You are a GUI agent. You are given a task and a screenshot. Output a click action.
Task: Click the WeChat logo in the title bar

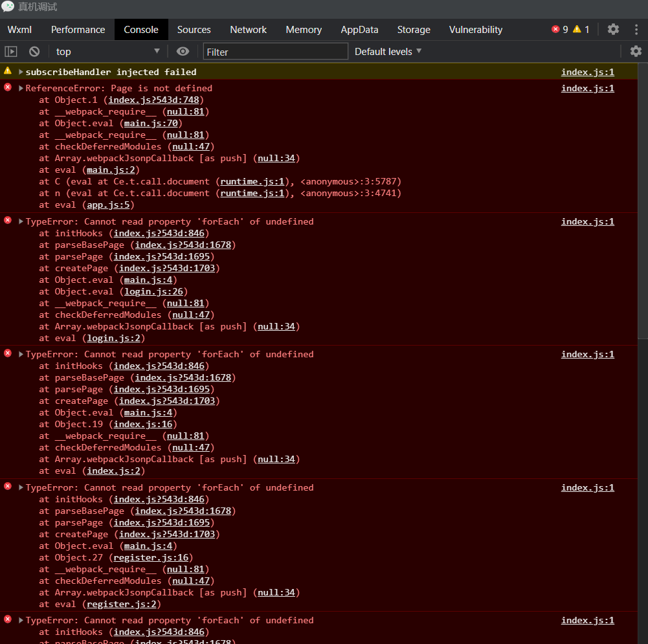pyautogui.click(x=8, y=6)
